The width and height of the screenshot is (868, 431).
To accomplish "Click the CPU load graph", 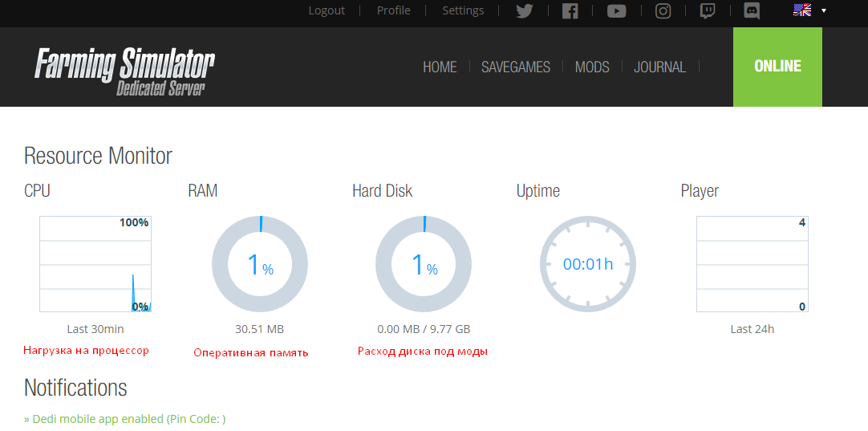I will pos(95,264).
